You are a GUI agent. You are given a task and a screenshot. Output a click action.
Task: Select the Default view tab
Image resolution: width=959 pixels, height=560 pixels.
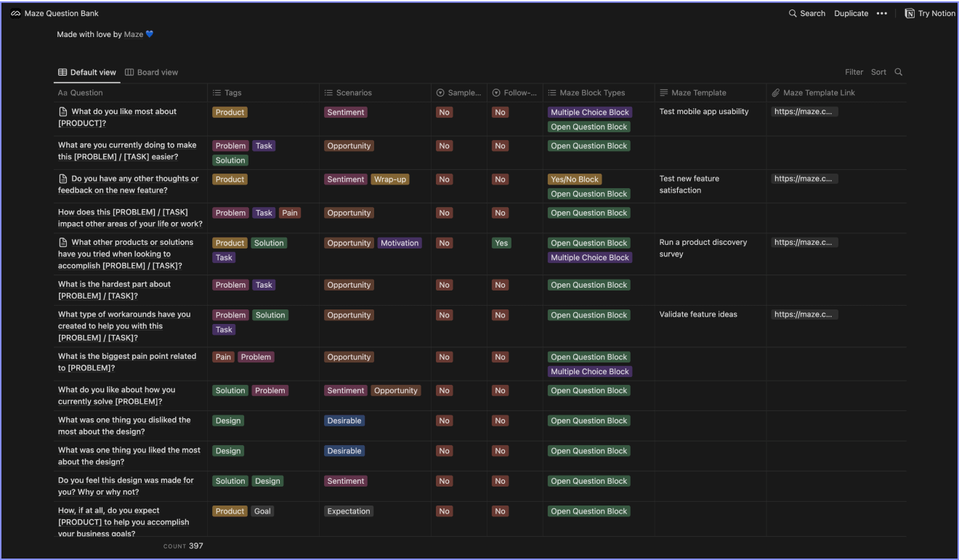click(x=86, y=72)
